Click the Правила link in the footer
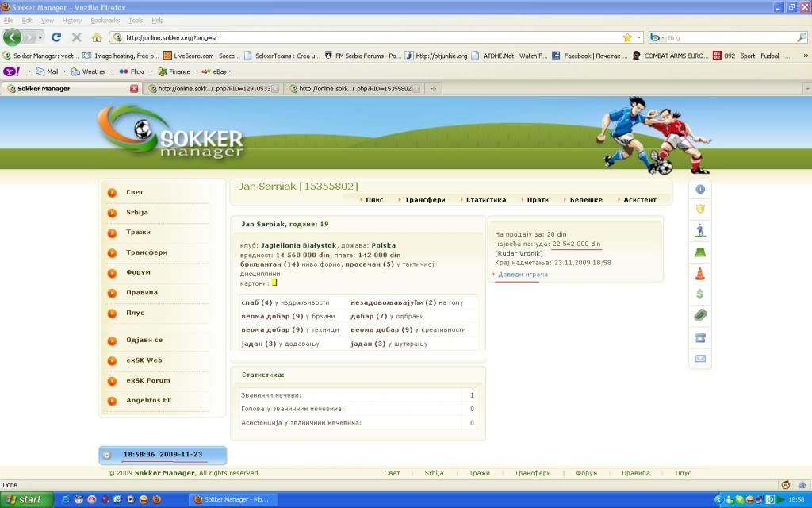 tap(635, 473)
